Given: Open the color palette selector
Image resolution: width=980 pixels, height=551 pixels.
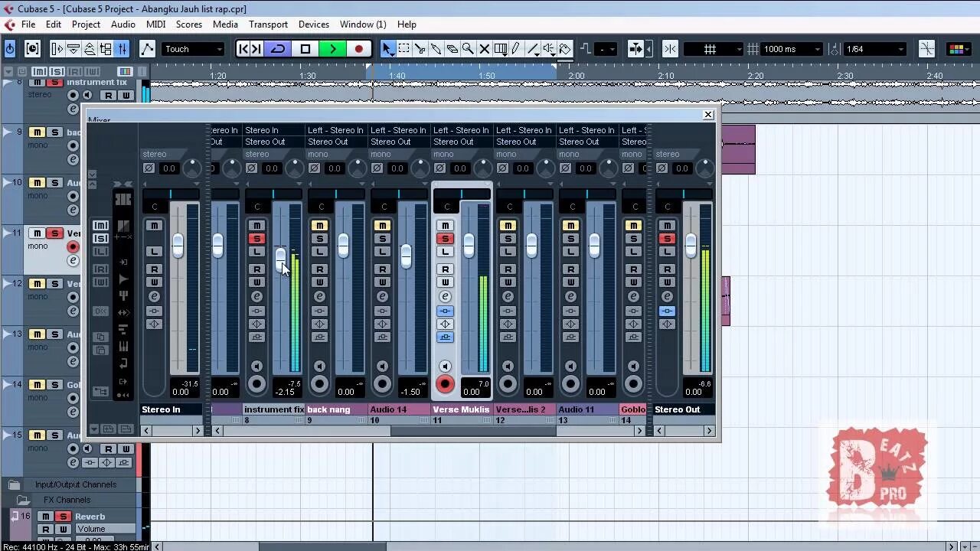Looking at the screenshot, I should [x=957, y=49].
